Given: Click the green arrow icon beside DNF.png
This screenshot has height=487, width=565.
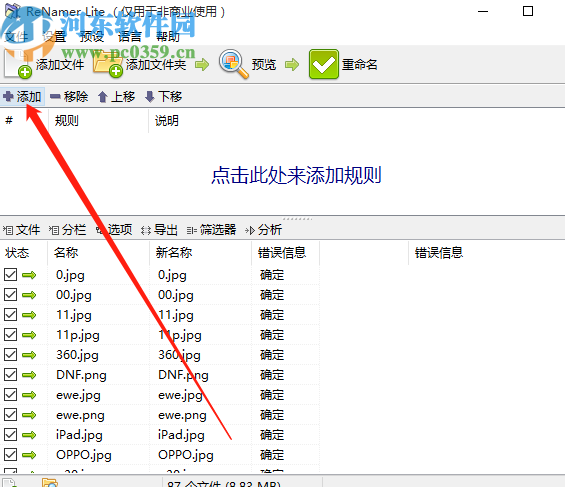Looking at the screenshot, I should point(29,375).
